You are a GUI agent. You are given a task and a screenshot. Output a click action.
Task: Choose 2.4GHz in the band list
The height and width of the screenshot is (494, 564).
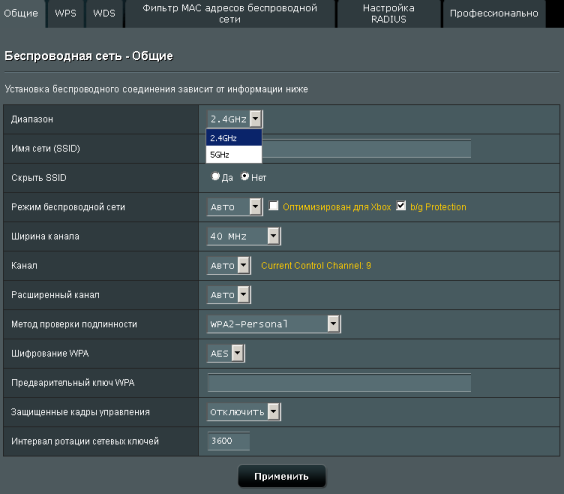tap(234, 138)
